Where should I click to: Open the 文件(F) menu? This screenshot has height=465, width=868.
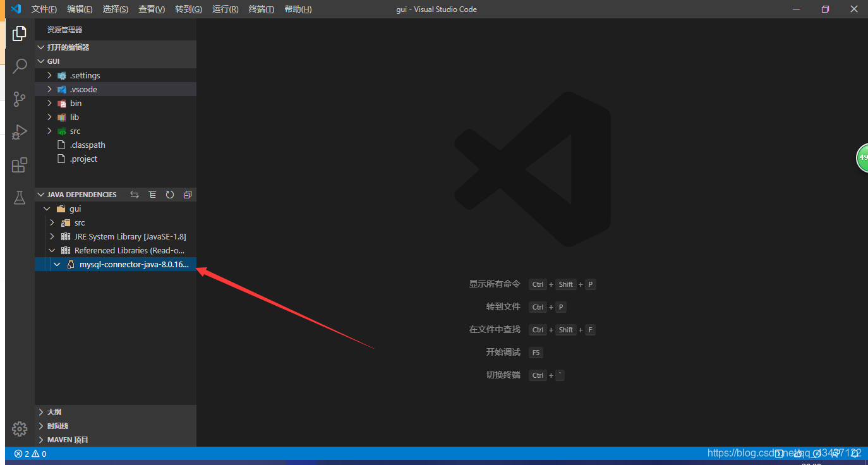pyautogui.click(x=44, y=9)
